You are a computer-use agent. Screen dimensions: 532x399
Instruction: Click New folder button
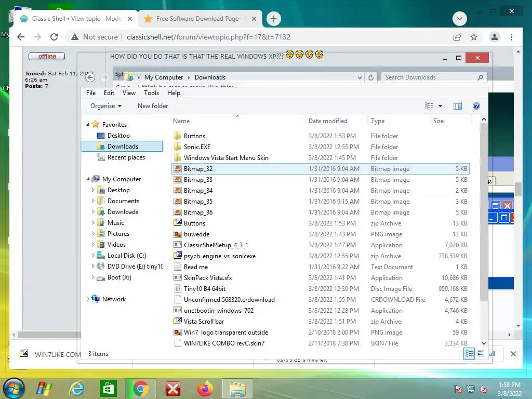153,106
